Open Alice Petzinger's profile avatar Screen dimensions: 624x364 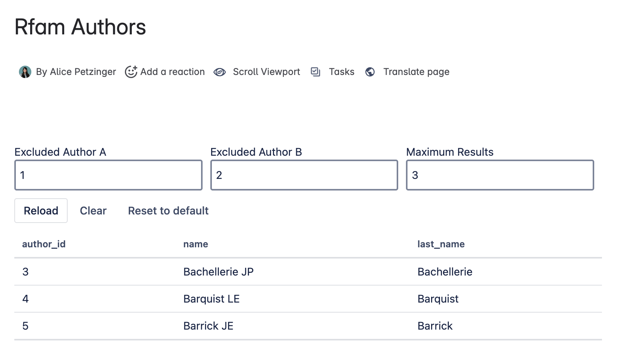tap(25, 72)
